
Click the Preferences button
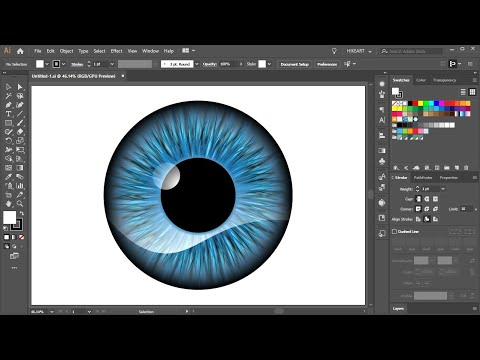pyautogui.click(x=327, y=64)
